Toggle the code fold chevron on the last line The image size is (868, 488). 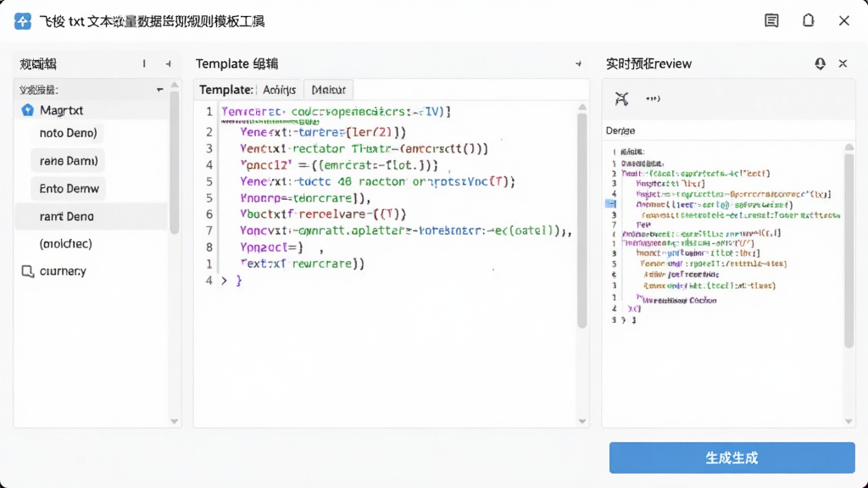[x=224, y=280]
